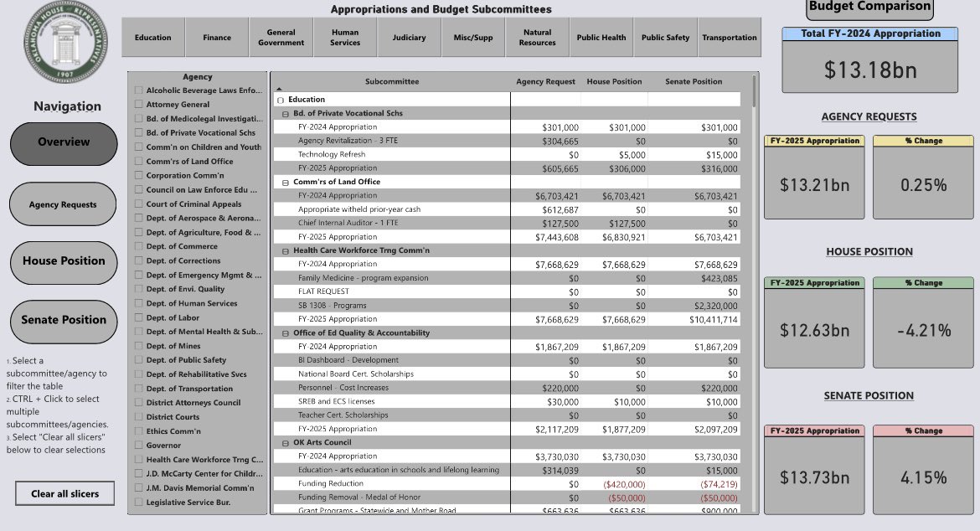Viewport: 980px width, 531px height.
Task: Select the Judiciary subcommittee tab
Action: tap(410, 38)
